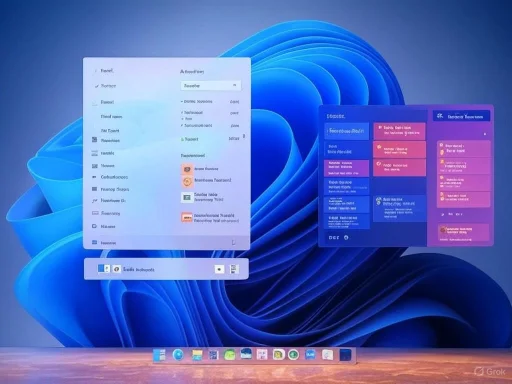The height and width of the screenshot is (384, 512).
Task: Open the combo box atop the light panel
Action: 211,86
